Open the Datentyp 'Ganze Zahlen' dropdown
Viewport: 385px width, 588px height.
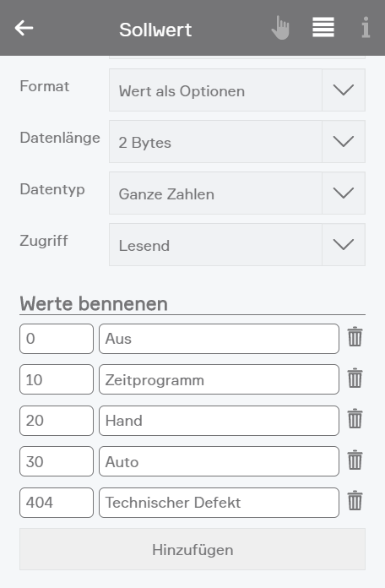(x=237, y=193)
